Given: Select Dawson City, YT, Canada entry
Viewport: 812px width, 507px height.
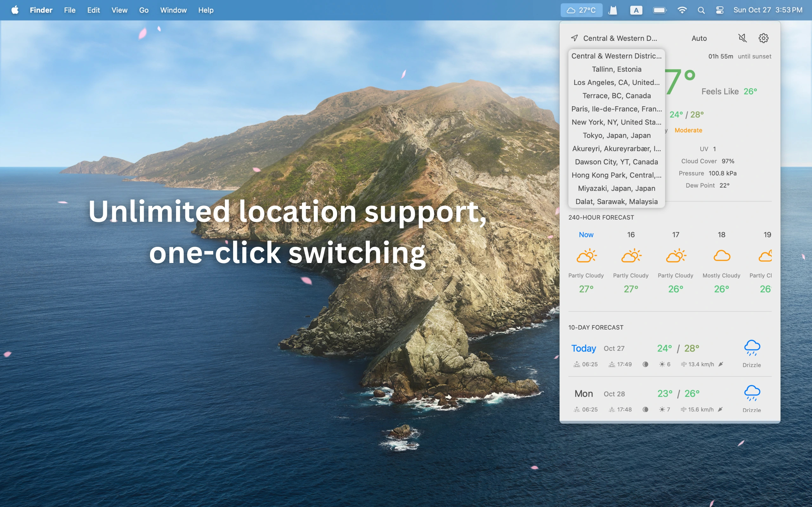Looking at the screenshot, I should [x=616, y=162].
